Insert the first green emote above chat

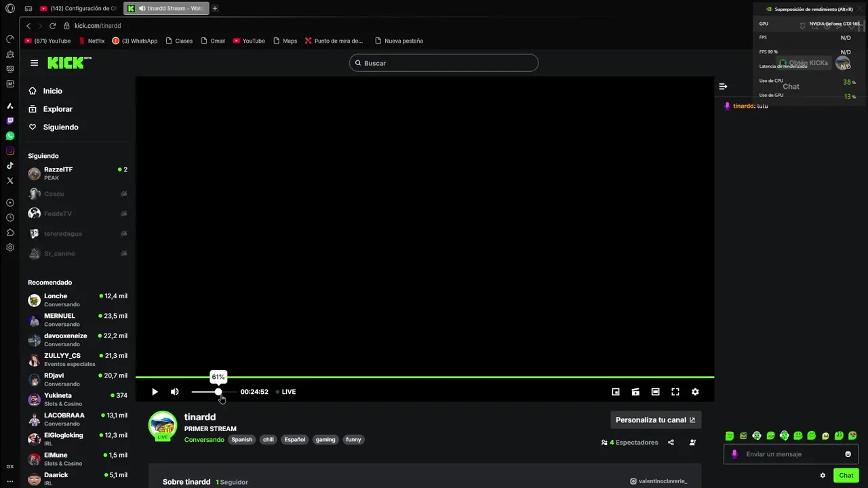(730, 436)
